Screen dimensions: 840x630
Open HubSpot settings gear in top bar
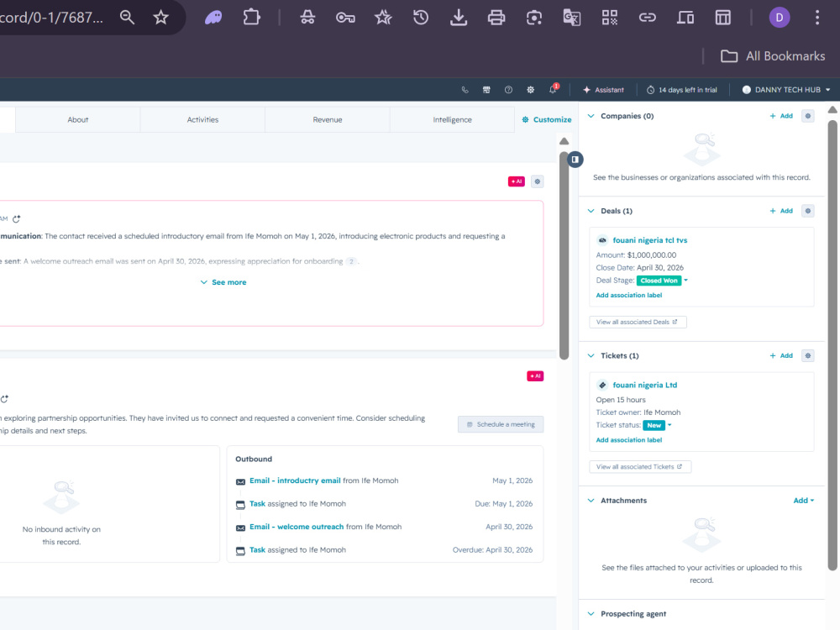530,90
